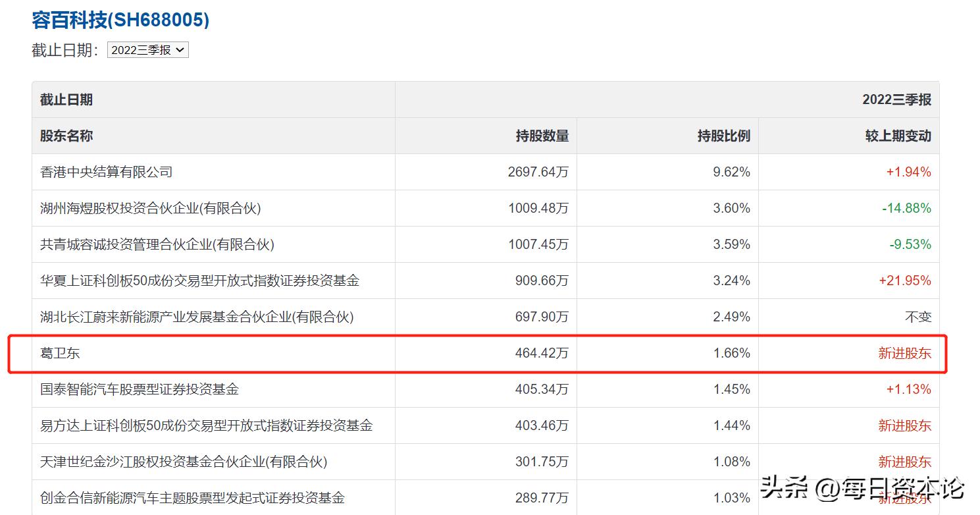Click holding ratio 1.08%
Viewport: 980px width, 515px height.
pos(732,462)
